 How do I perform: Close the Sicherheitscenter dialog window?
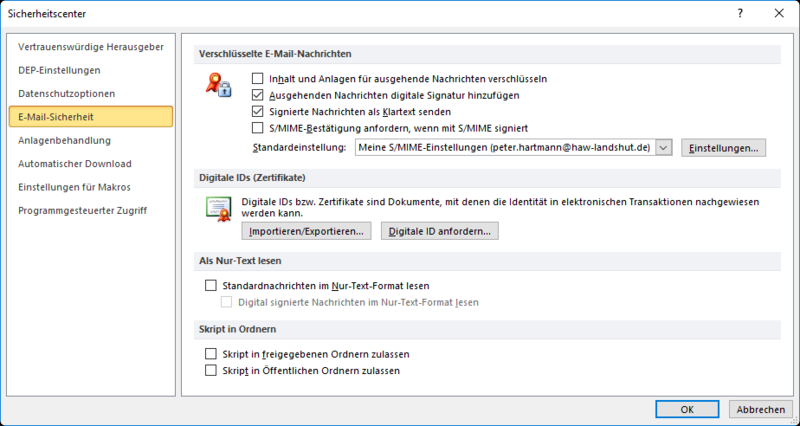(x=778, y=13)
